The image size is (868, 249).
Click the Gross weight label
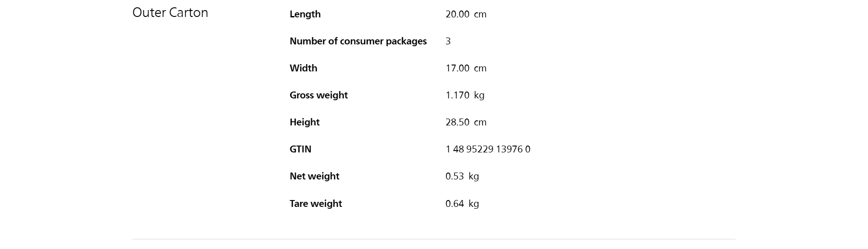click(318, 95)
